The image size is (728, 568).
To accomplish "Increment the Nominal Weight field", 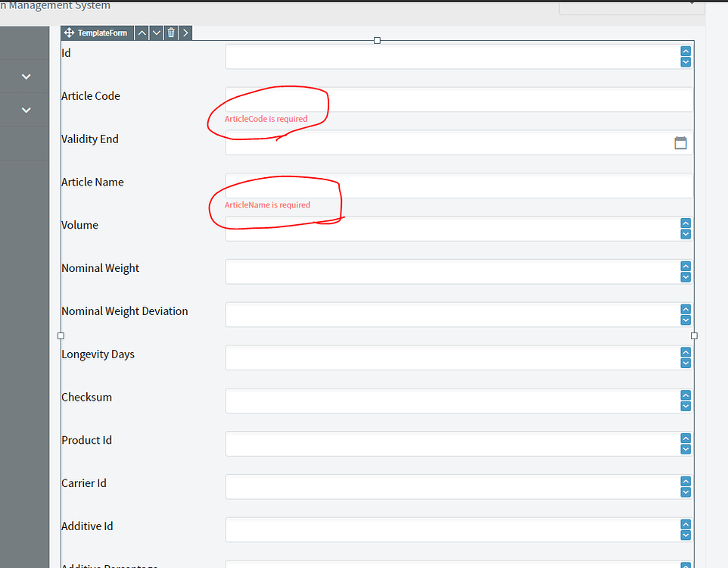I will click(x=686, y=266).
